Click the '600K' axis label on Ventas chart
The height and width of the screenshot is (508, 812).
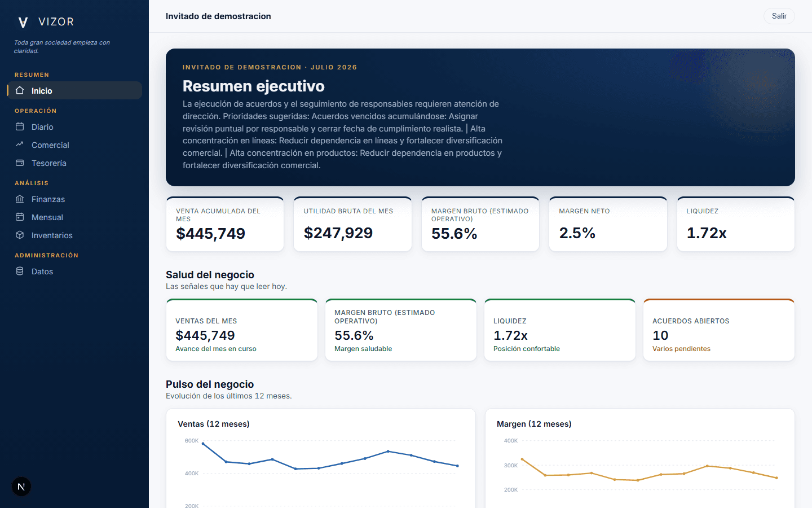192,441
